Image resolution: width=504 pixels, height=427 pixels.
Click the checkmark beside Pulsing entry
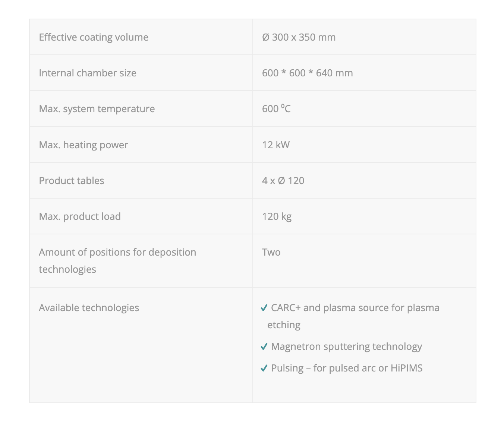pos(264,368)
